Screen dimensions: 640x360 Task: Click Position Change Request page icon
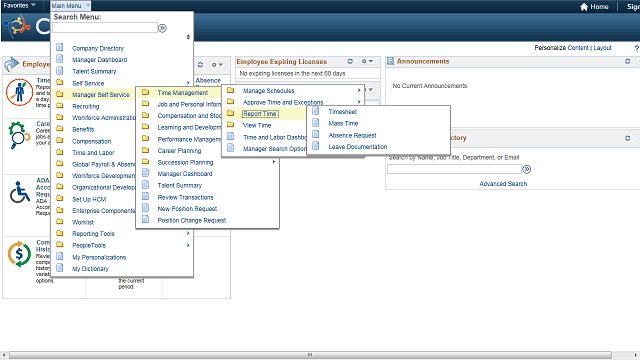pos(145,220)
